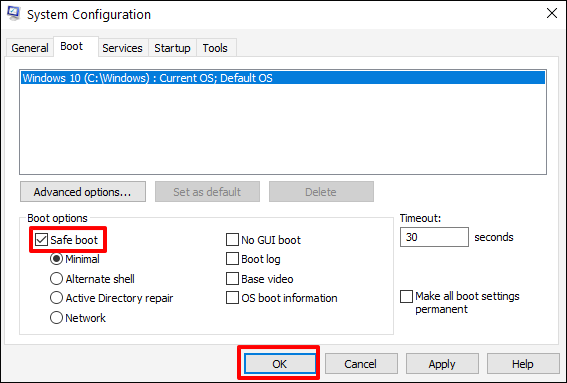Click the Apply button
Image resolution: width=567 pixels, height=383 pixels.
[x=442, y=364]
